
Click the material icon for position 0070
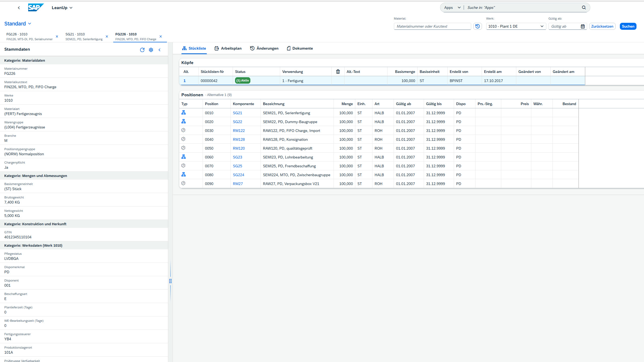[183, 166]
